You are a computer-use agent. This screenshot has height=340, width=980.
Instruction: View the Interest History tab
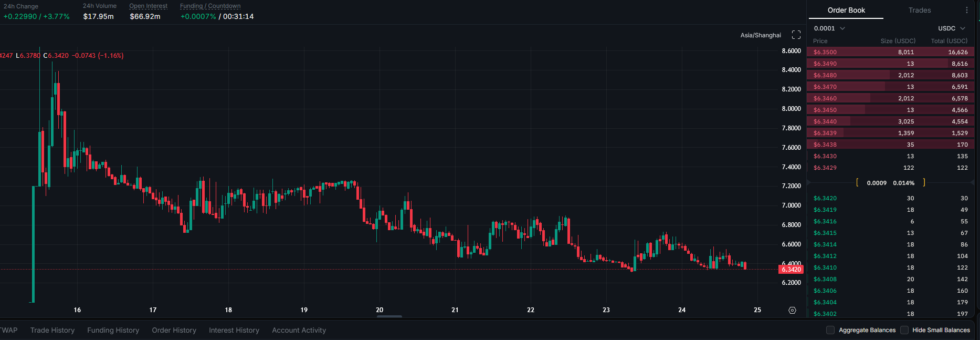pos(234,330)
